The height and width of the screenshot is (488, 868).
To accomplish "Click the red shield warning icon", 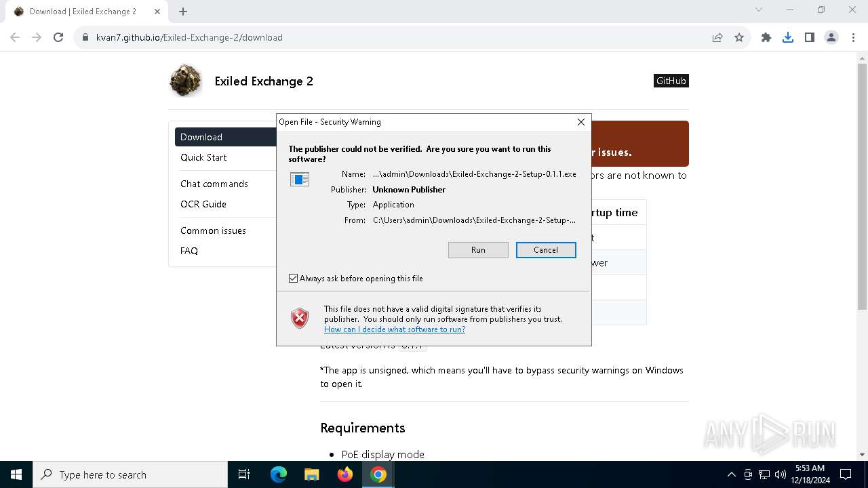I will click(300, 318).
